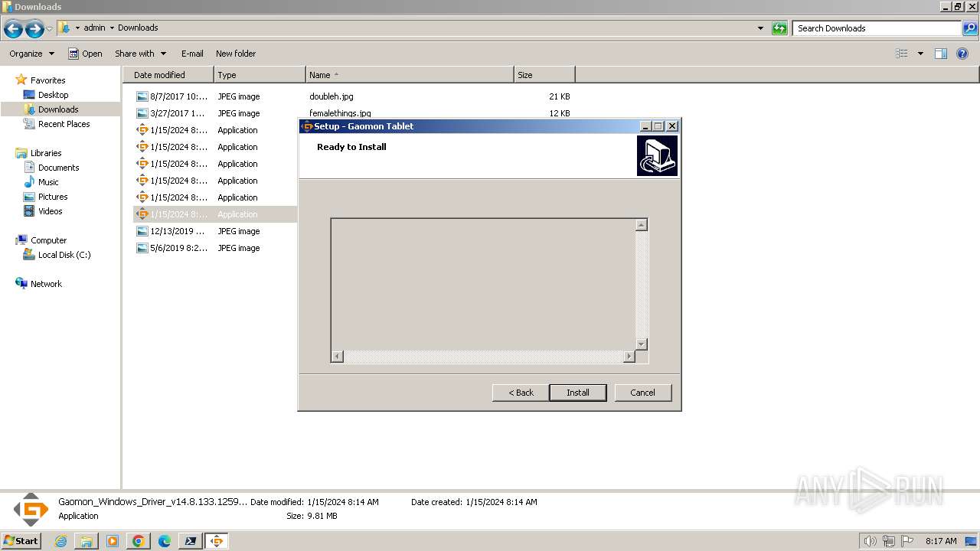Sort by the Type column header
This screenshot has width=980, height=551.
pyautogui.click(x=260, y=75)
